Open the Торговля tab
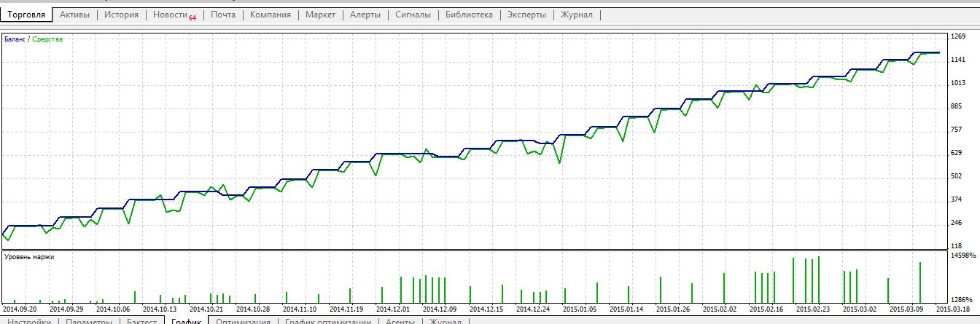Image resolution: width=980 pixels, height=324 pixels. [26, 15]
